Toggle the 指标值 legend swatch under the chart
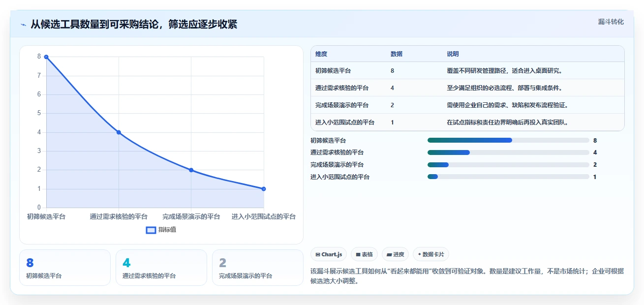The image size is (644, 305). [x=151, y=230]
